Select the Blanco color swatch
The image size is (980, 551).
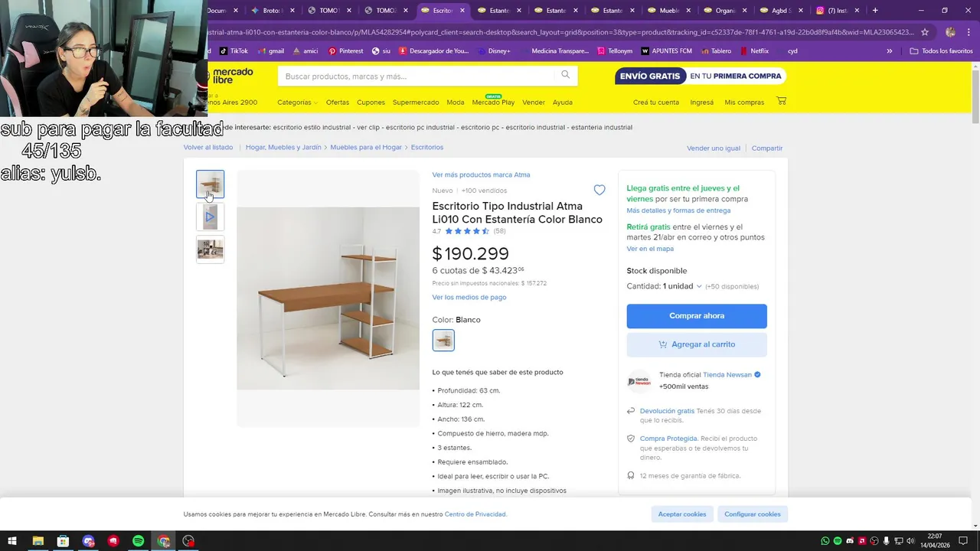click(x=443, y=340)
